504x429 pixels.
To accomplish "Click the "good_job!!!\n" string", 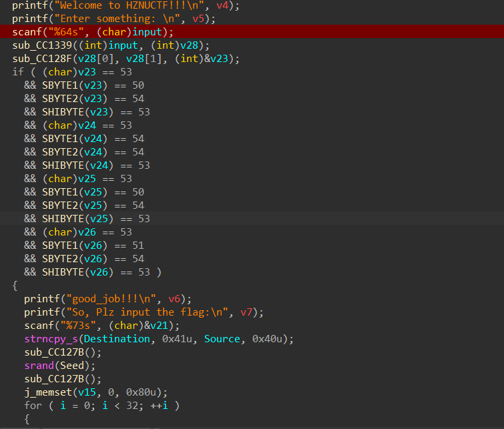I will [x=111, y=299].
